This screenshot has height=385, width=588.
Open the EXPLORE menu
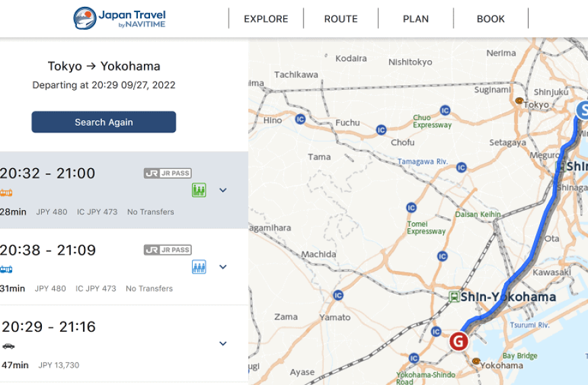pyautogui.click(x=266, y=19)
